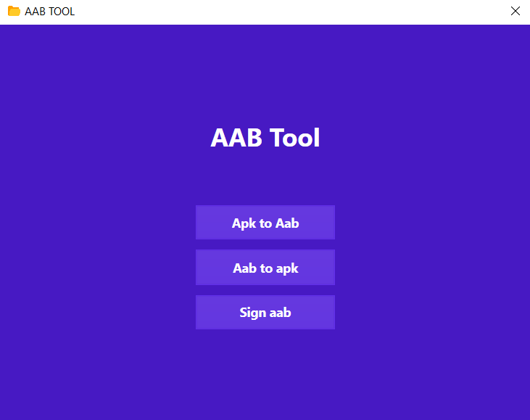Start converting an APK to AAB
This screenshot has width=530, height=420.
click(265, 223)
